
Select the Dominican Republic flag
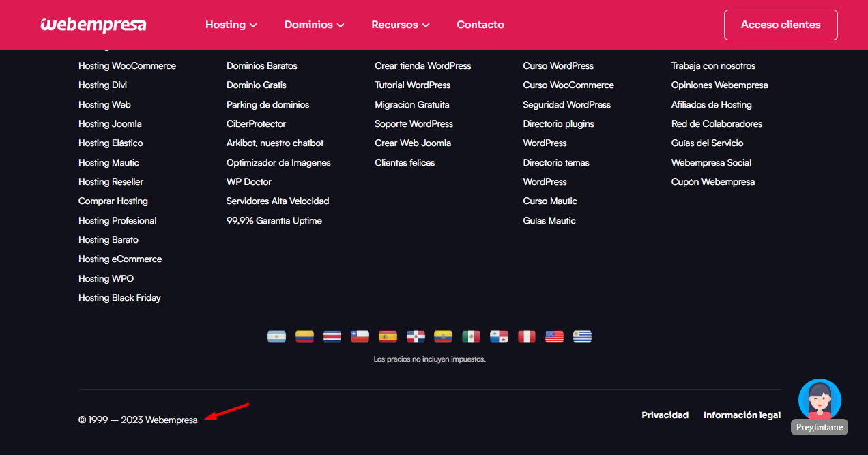tap(416, 336)
